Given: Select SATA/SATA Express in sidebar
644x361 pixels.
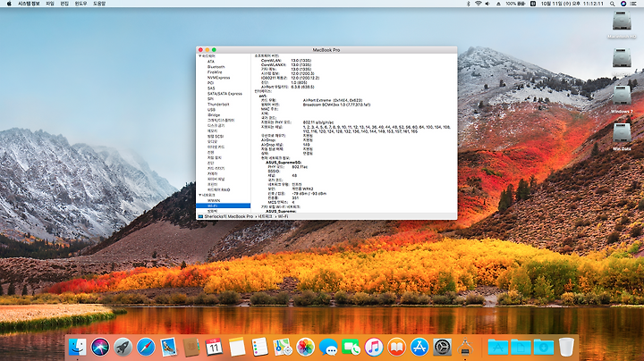Looking at the screenshot, I should pos(225,94).
